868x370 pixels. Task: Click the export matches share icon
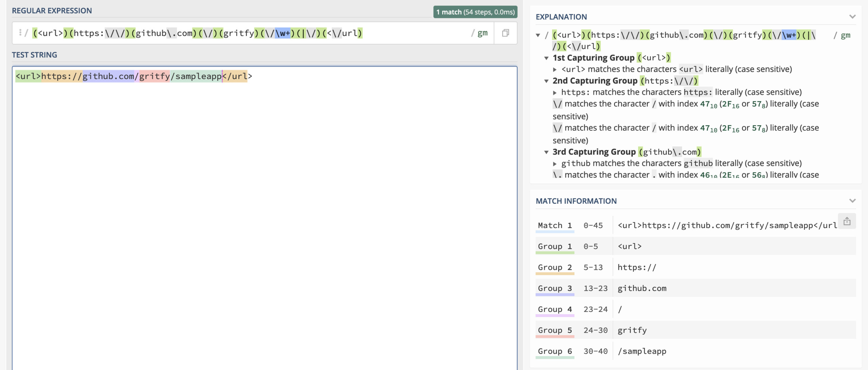pos(847,221)
